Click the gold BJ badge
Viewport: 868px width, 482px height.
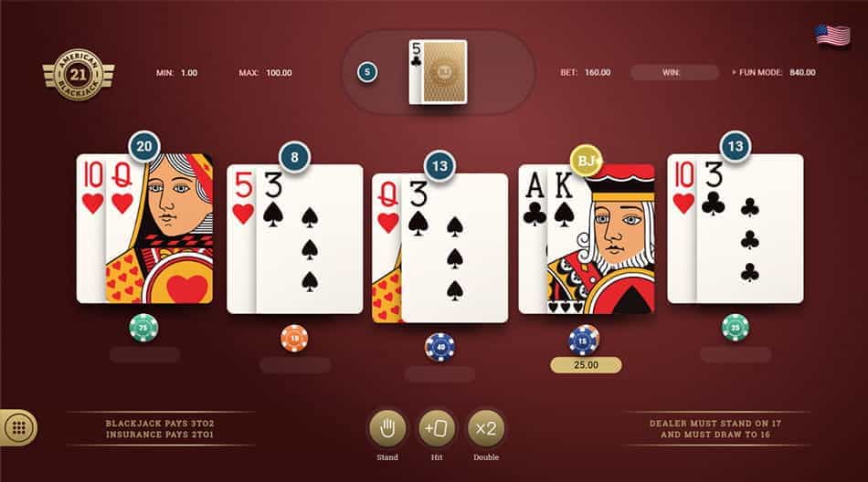[x=587, y=161]
